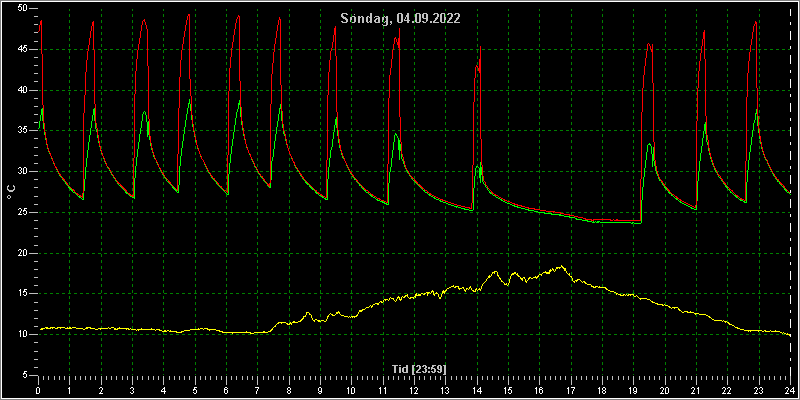
Task: Click the red curve peak near hour 5
Action: [188, 15]
